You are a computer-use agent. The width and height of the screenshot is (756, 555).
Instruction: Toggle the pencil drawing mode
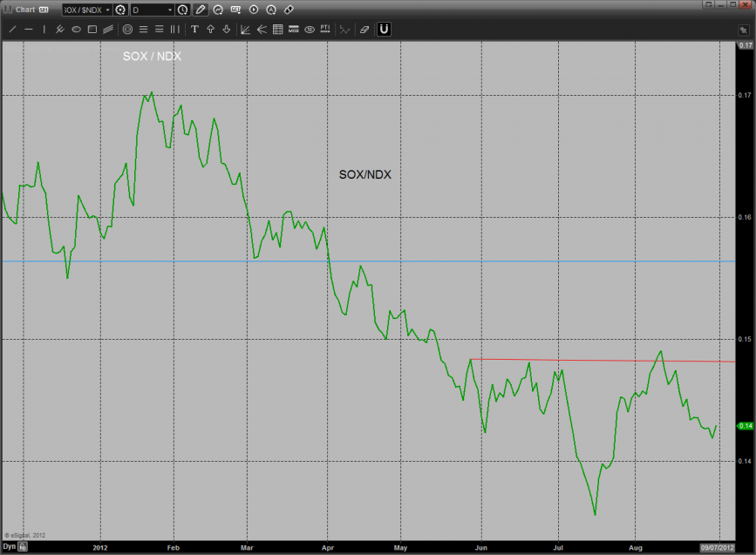(x=201, y=10)
